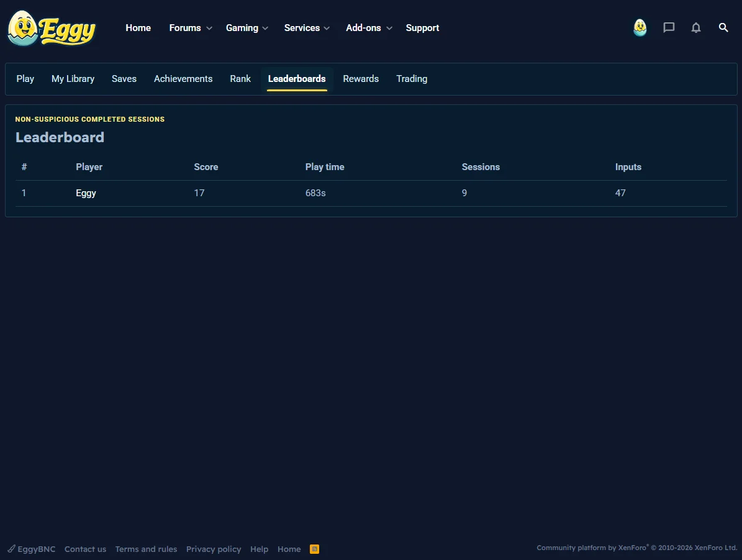Viewport: 742px width, 560px height.
Task: Open the Support navigation link
Action: coord(422,28)
